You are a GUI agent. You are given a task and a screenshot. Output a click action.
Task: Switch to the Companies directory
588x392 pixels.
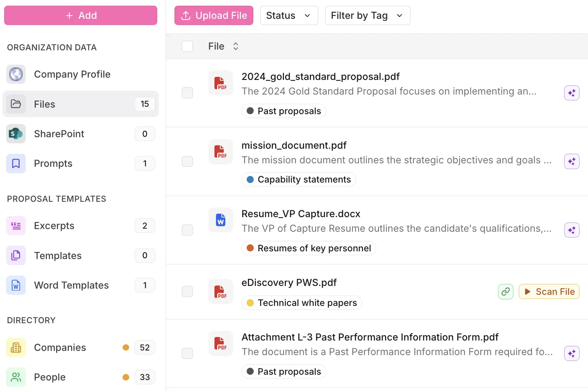tap(60, 347)
